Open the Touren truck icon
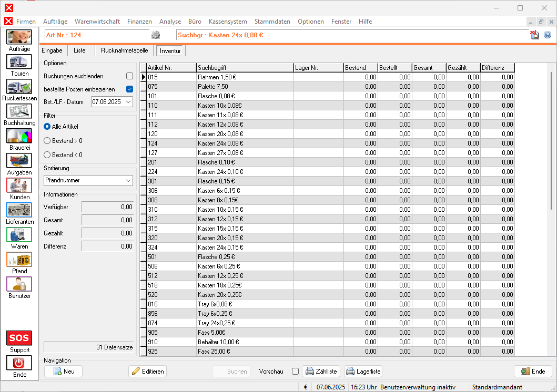The width and height of the screenshot is (557, 392). (x=19, y=62)
